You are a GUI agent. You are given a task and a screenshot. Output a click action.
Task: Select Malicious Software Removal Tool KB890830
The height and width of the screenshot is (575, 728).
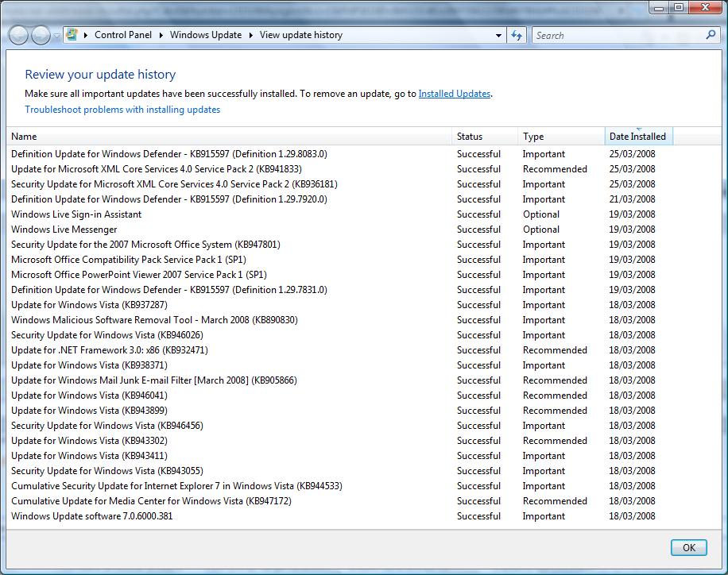click(x=155, y=320)
